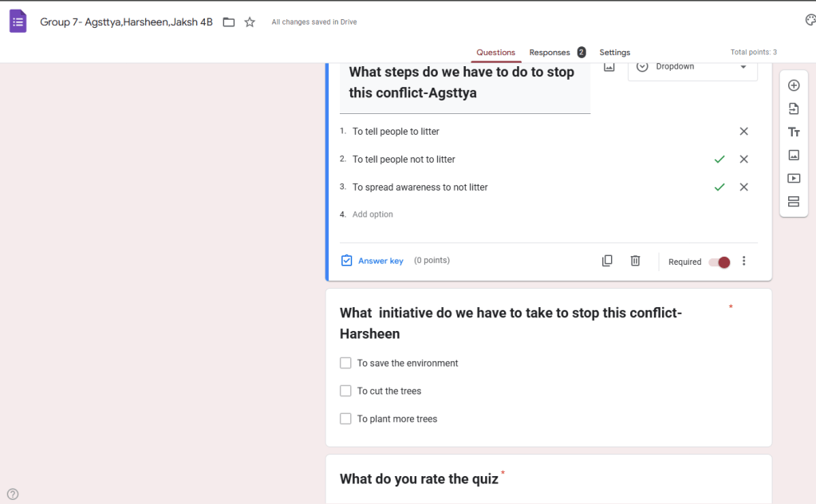Open the Import questions tool
This screenshot has width=816, height=504.
[793, 108]
